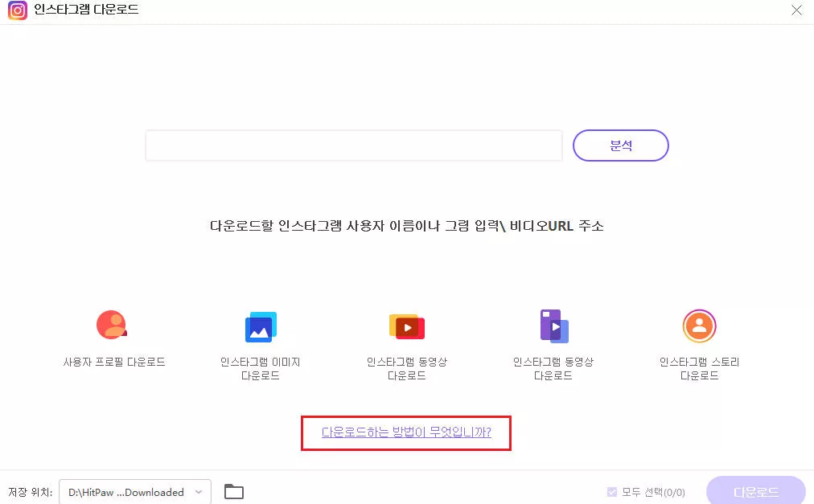814x504 pixels.
Task: Click the Instagram story download icon
Action: click(x=699, y=326)
